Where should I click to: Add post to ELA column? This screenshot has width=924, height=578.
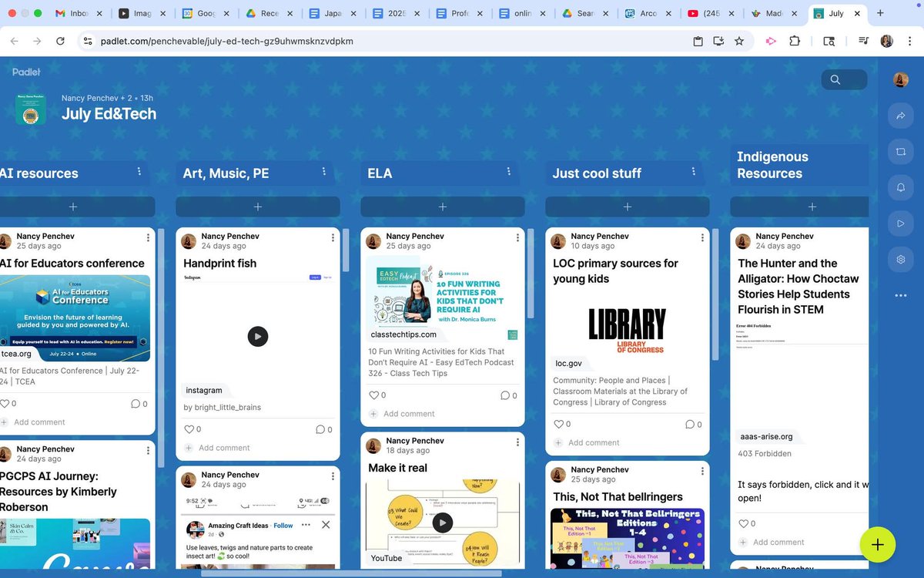[x=443, y=207]
